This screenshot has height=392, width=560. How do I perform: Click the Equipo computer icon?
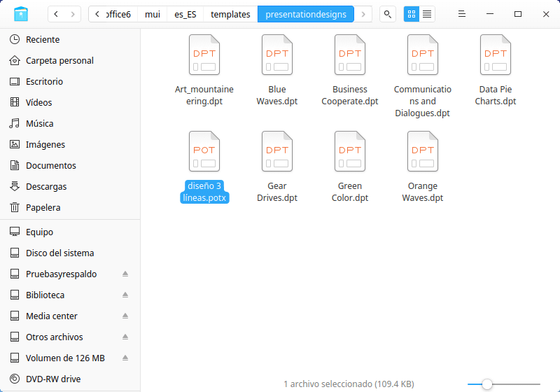pyautogui.click(x=15, y=232)
